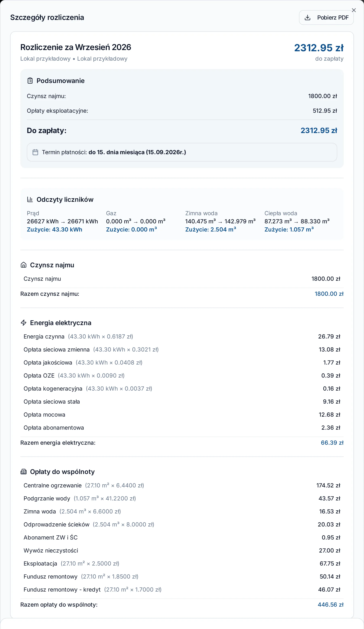Click the Pobierz PDF button
The height and width of the screenshot is (629, 364).
pyautogui.click(x=326, y=17)
